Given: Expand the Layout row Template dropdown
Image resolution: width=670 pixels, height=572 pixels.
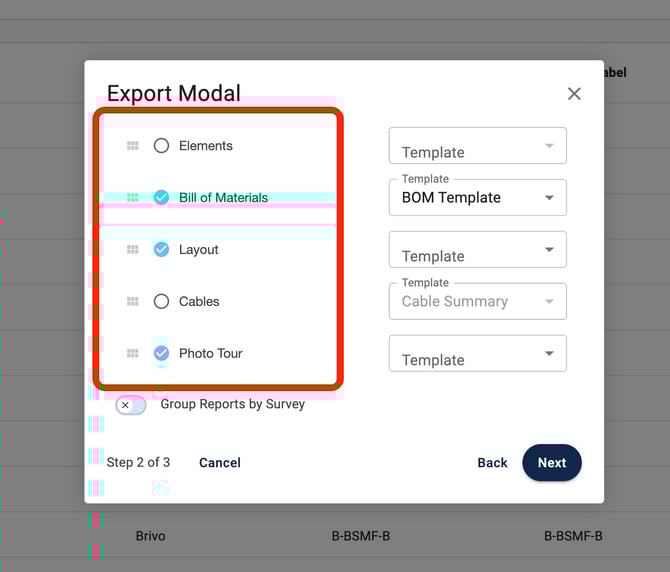Looking at the screenshot, I should pyautogui.click(x=477, y=250).
